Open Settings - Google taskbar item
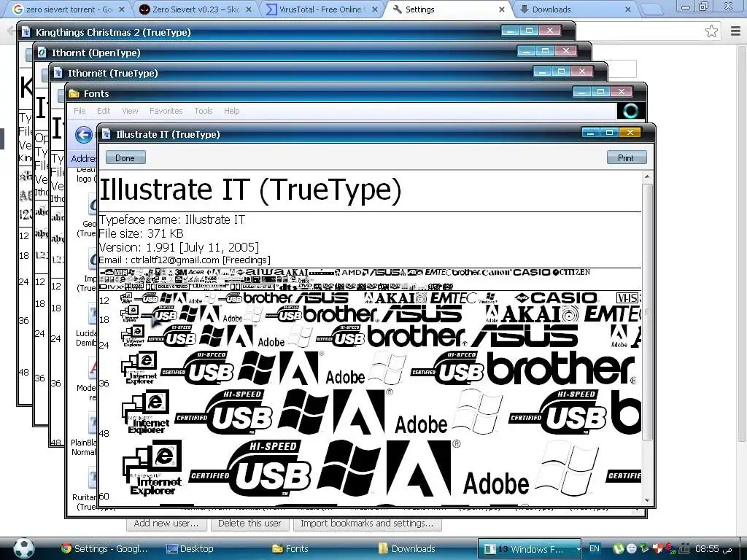 [104, 548]
